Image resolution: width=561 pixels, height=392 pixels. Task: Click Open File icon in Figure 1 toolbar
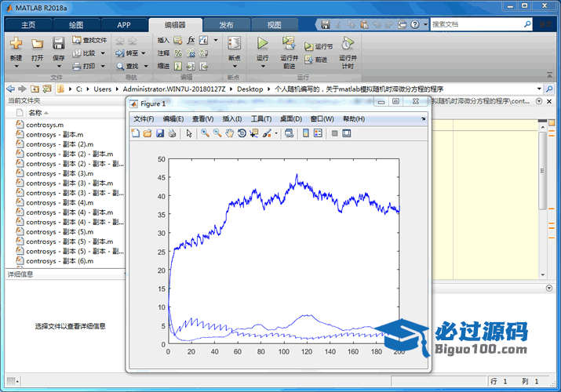(x=148, y=133)
